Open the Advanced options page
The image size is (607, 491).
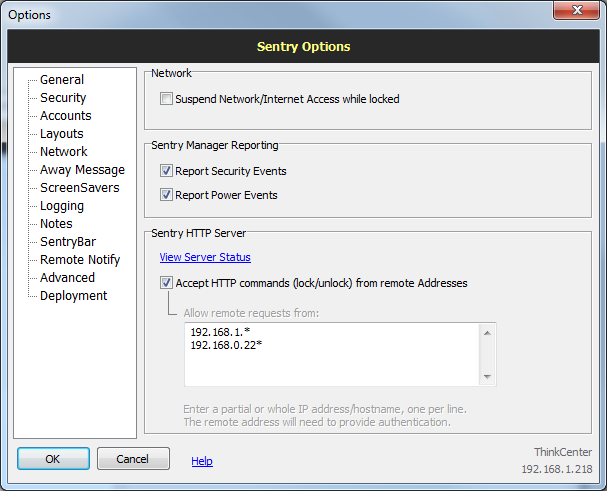pos(67,278)
